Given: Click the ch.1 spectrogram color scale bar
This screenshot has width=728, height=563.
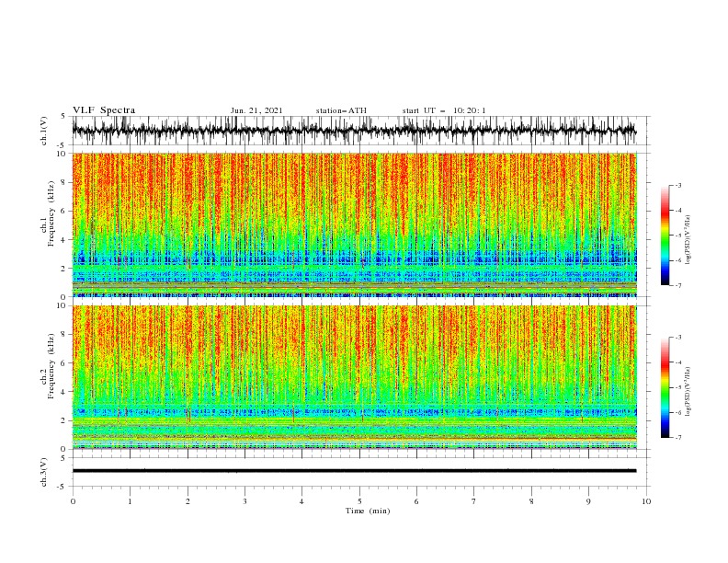Looking at the screenshot, I should pos(665,236).
